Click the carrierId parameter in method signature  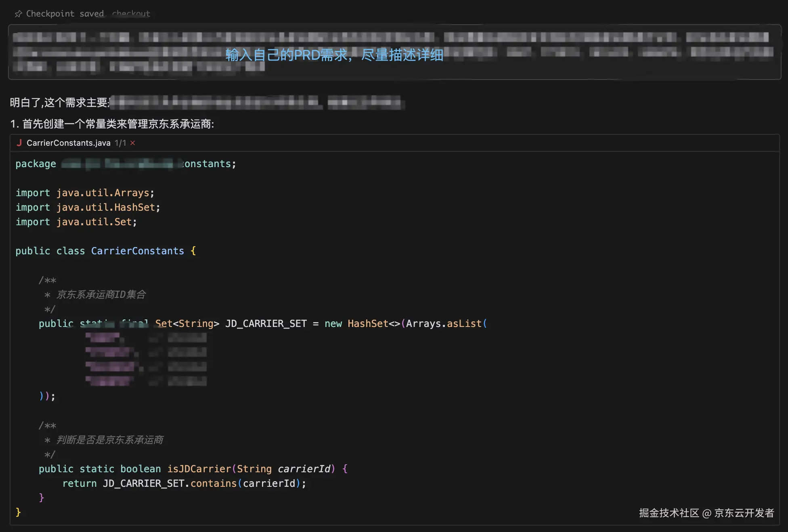(x=304, y=469)
